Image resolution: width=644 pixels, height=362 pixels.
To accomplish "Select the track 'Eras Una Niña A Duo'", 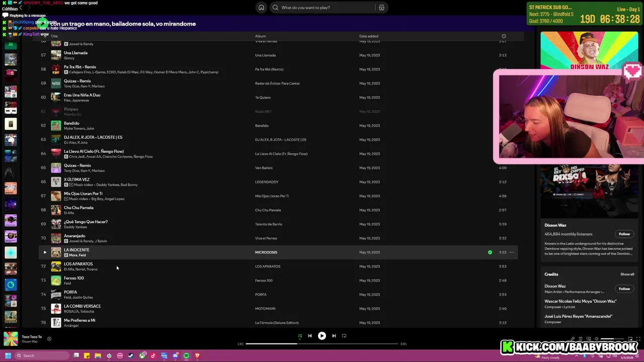I will pos(82,95).
